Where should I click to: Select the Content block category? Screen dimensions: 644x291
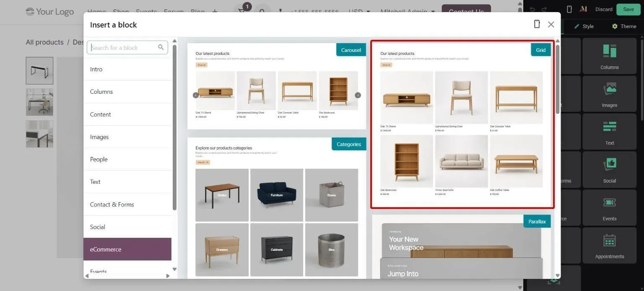click(127, 114)
